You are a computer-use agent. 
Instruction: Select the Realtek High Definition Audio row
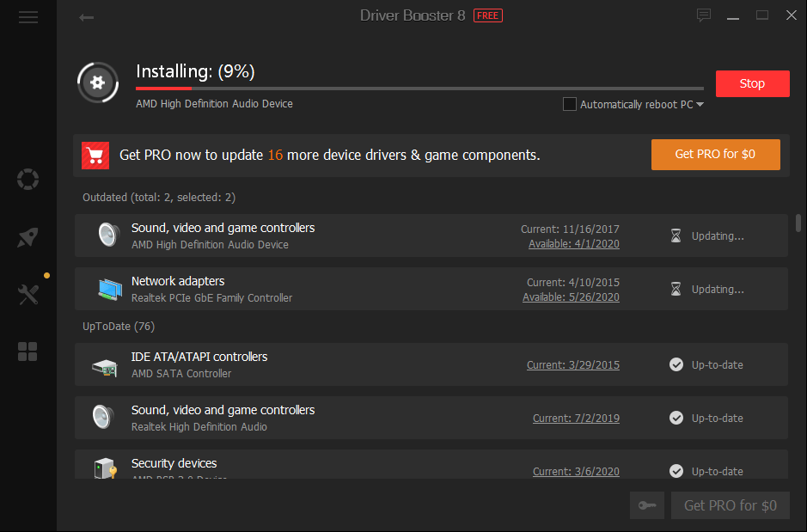pyautogui.click(x=344, y=418)
